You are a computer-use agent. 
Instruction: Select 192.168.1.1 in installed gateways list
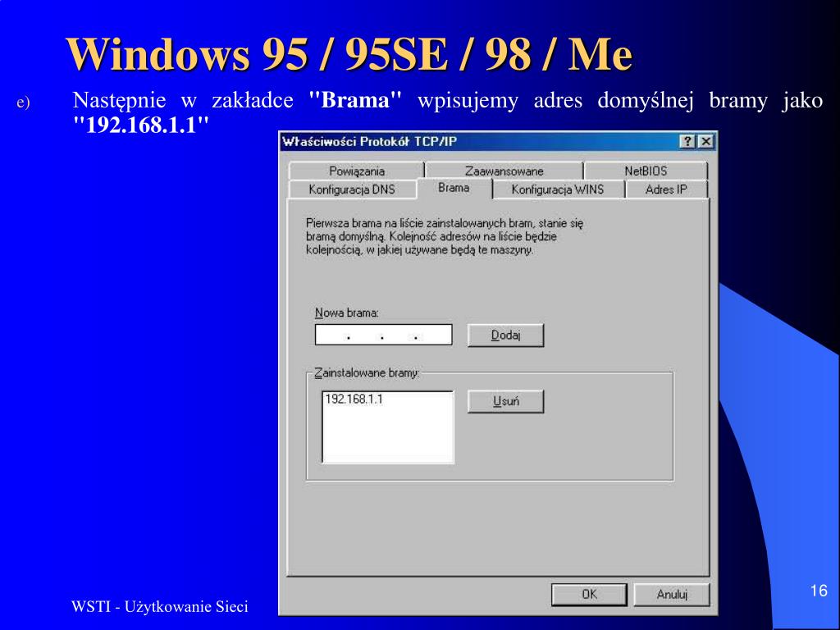click(354, 399)
